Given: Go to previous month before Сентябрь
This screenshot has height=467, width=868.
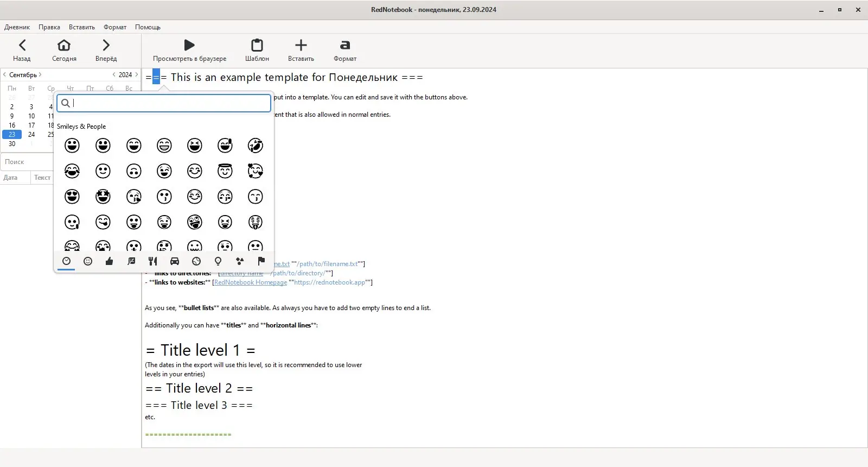Looking at the screenshot, I should click(5, 74).
